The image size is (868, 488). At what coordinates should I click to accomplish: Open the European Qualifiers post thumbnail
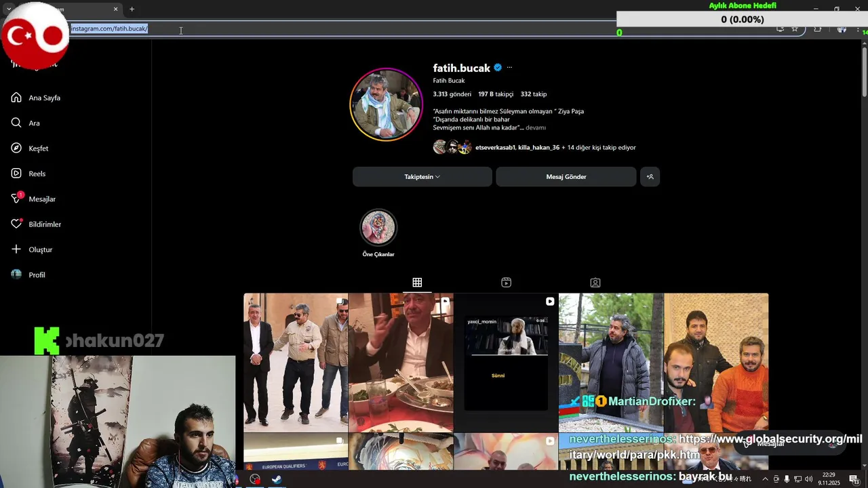[x=296, y=452]
